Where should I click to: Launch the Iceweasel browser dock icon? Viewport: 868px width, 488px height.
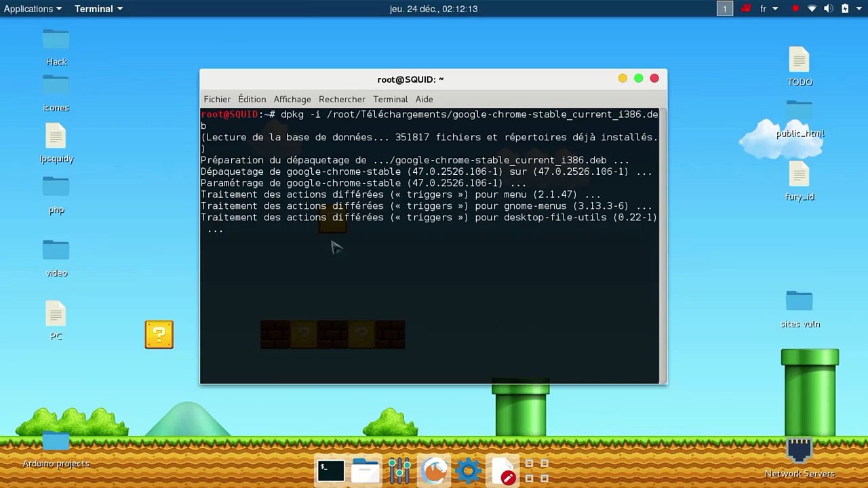click(435, 470)
